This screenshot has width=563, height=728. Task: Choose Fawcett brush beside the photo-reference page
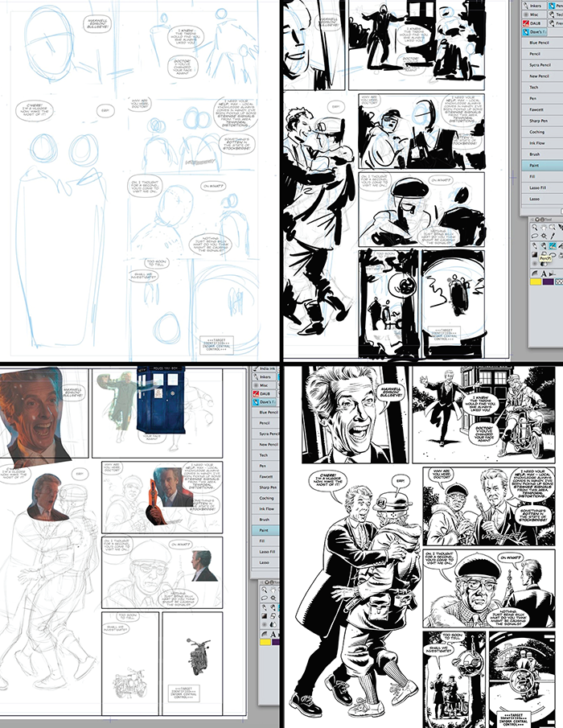265,476
